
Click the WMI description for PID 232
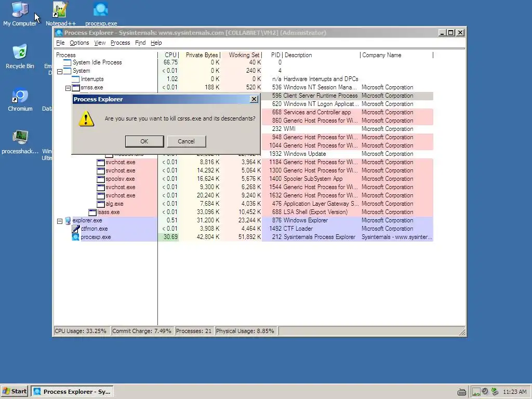click(x=289, y=129)
